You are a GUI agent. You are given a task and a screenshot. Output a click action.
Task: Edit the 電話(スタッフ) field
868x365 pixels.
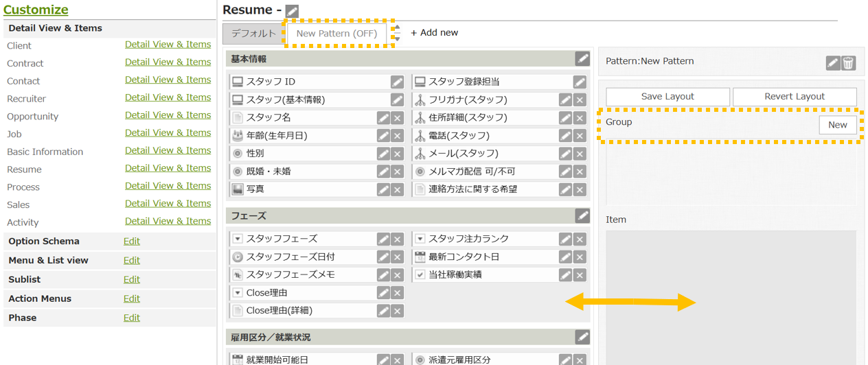tap(565, 136)
